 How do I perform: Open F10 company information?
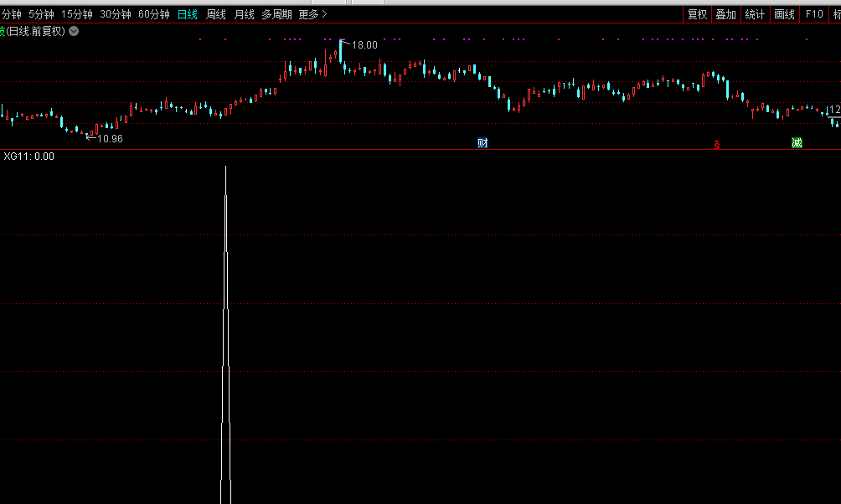click(813, 14)
